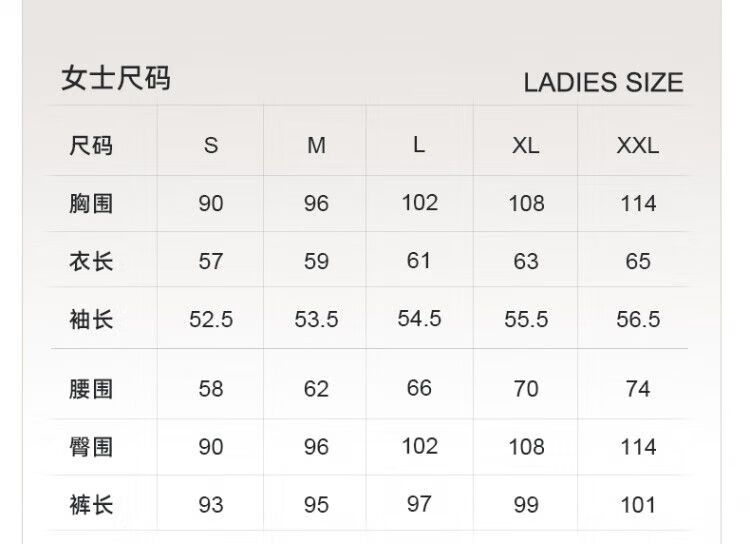Select the S size column header
The height and width of the screenshot is (544, 750).
coord(211,145)
